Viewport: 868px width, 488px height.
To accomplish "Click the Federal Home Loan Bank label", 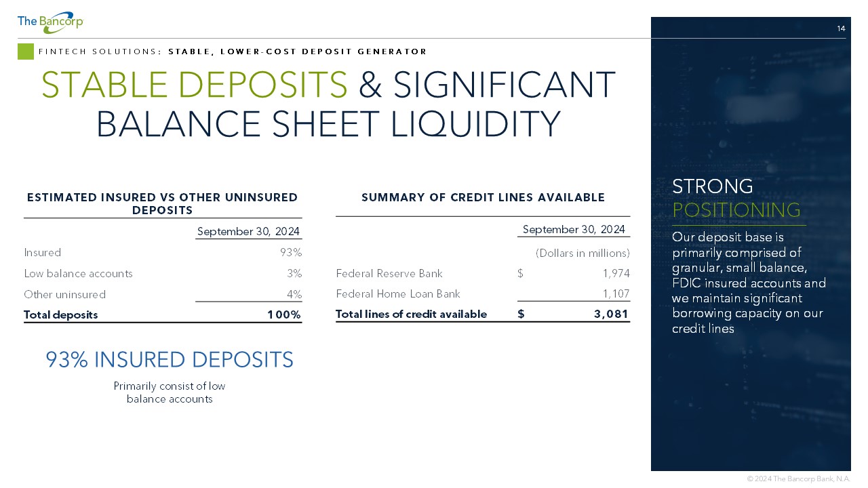I will tap(398, 294).
